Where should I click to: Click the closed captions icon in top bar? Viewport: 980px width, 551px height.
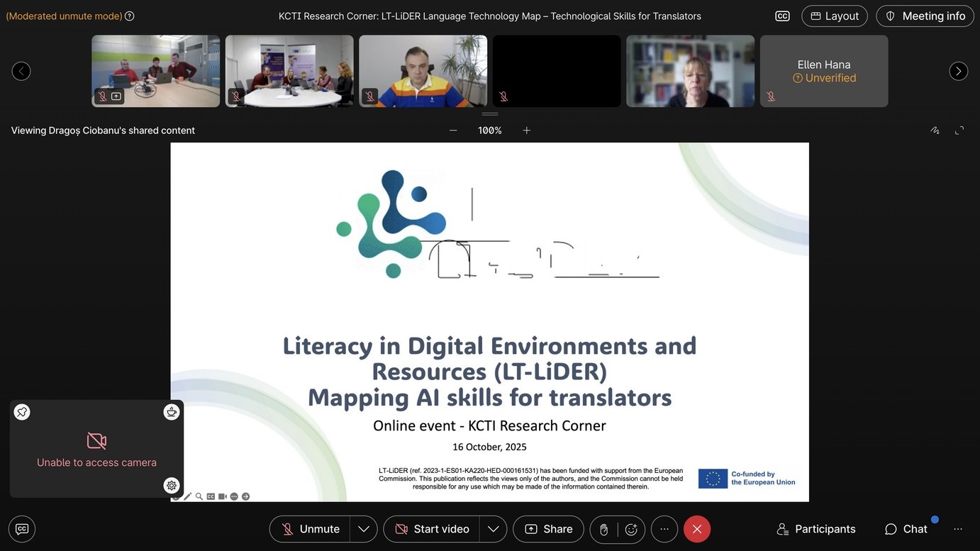(x=782, y=16)
